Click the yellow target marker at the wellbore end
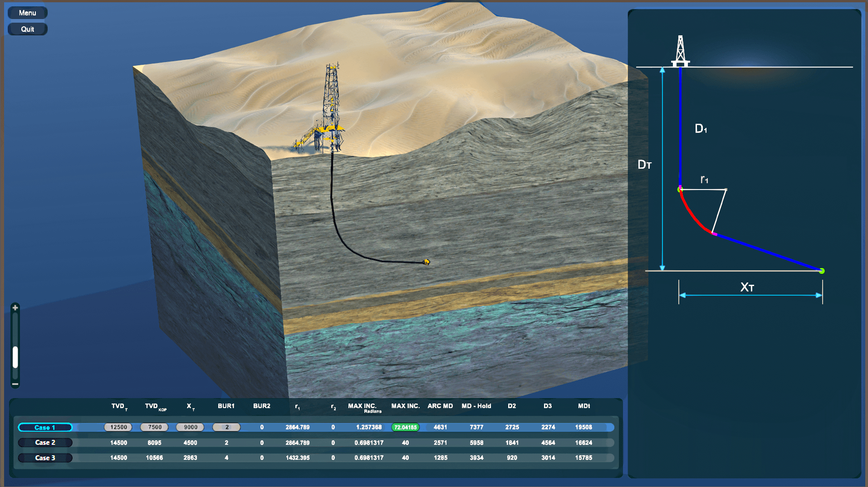Screen dimensions: 868x487 [x=426, y=261]
